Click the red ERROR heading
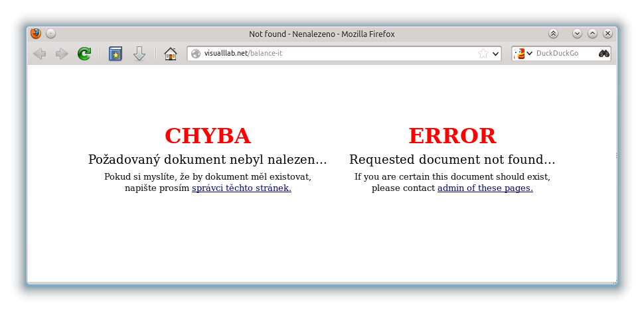The image size is (644, 311). (x=452, y=136)
